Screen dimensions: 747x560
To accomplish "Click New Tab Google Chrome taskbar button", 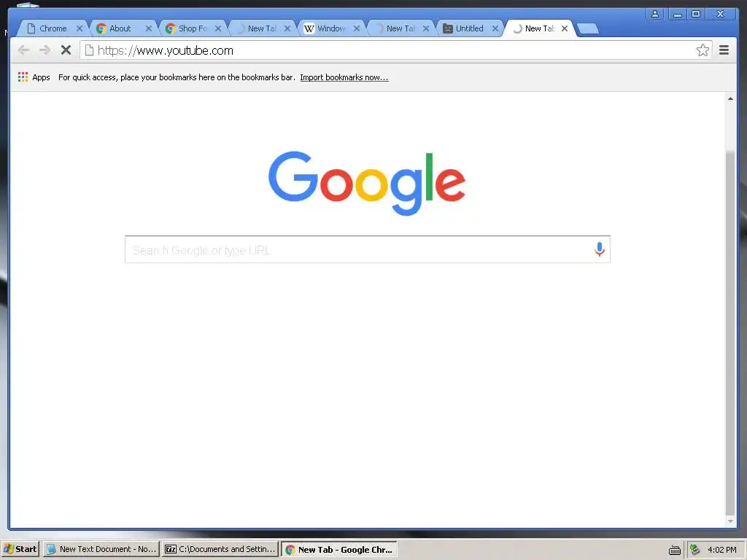I will tap(339, 549).
